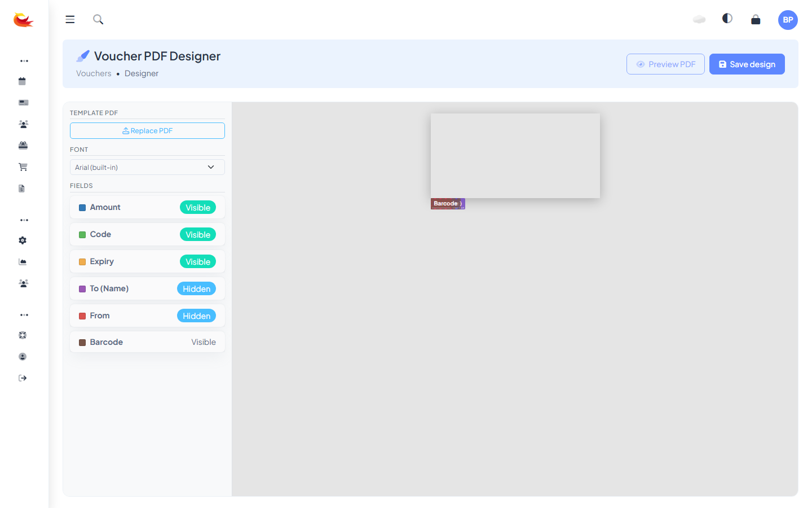The width and height of the screenshot is (812, 508).
Task: Open the settings gear icon in sidebar
Action: click(23, 240)
